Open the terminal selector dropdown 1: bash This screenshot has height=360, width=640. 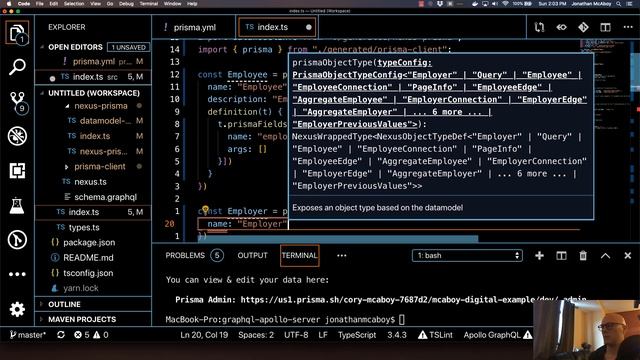coord(467,256)
